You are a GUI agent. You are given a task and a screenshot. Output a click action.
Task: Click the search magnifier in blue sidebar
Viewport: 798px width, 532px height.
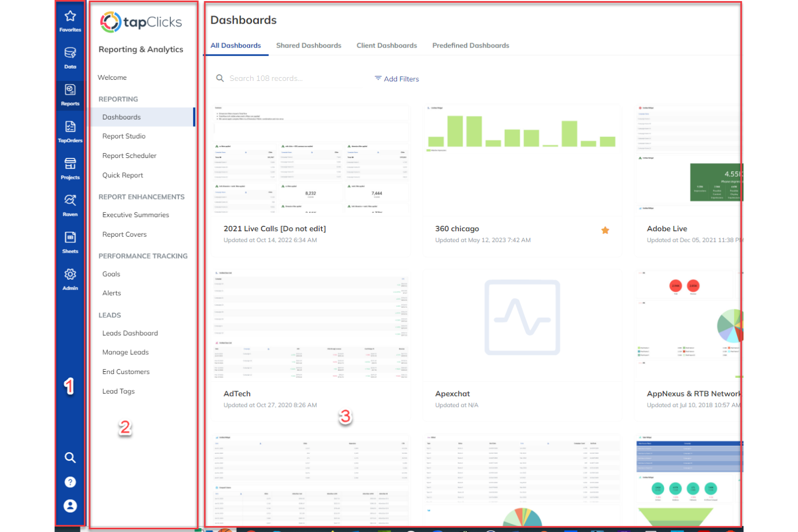[x=70, y=458]
